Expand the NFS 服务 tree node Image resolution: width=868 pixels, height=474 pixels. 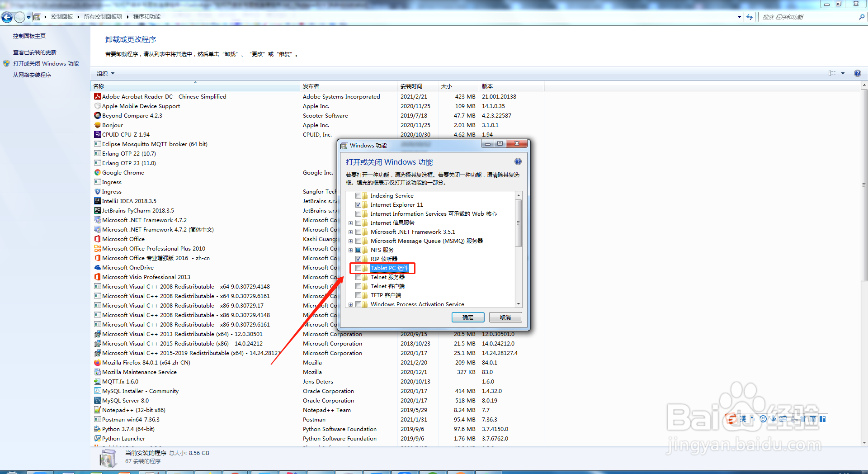click(350, 250)
